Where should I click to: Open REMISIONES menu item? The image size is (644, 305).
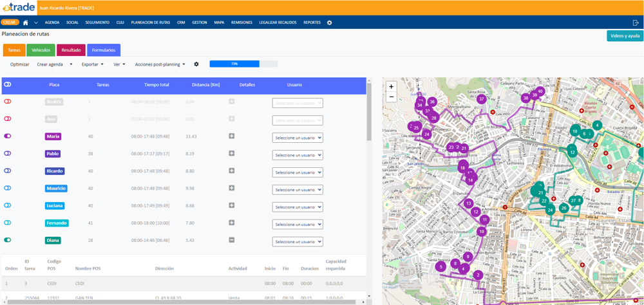241,23
